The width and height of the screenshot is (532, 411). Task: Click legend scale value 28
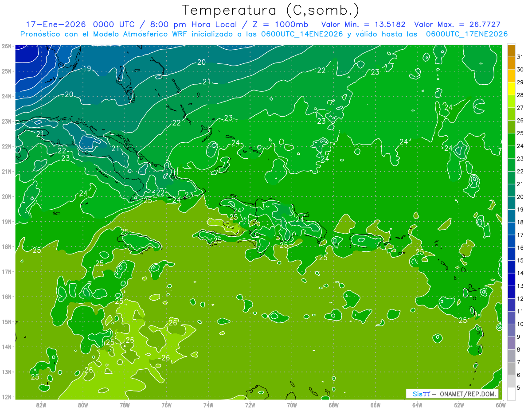pos(520,95)
